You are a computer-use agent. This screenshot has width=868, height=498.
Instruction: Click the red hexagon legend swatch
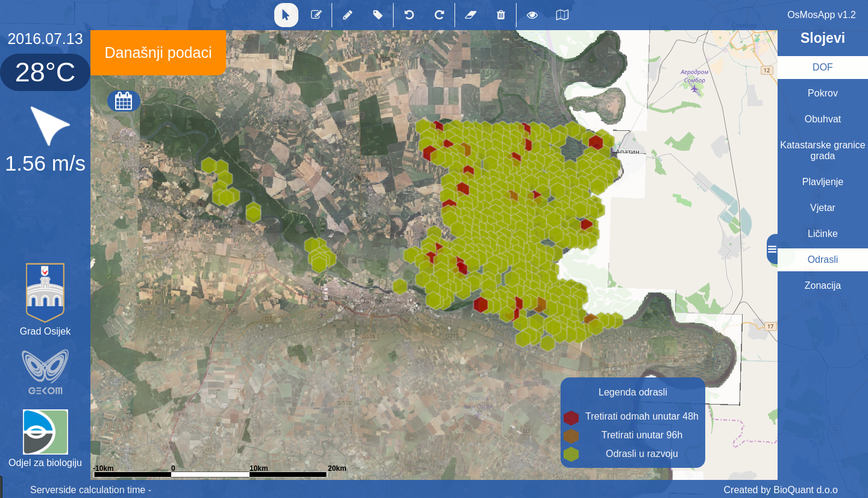571,417
